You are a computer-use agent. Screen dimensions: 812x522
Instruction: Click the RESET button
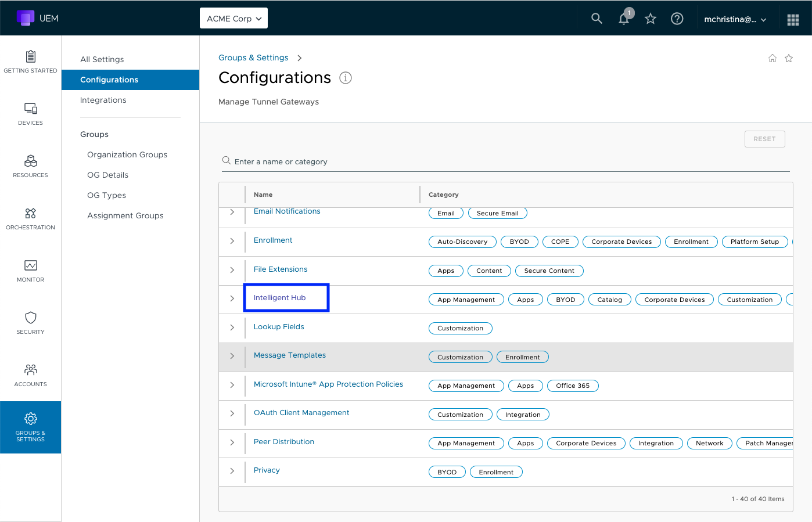(x=764, y=139)
